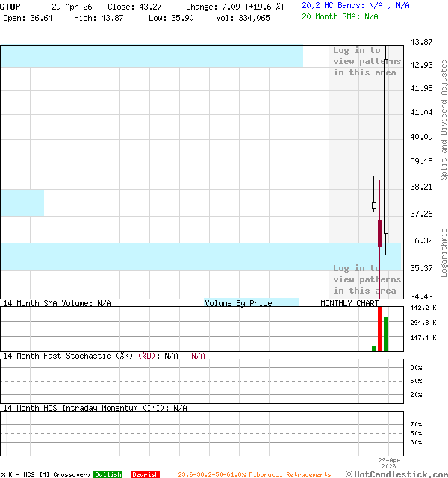Click the dark red bearish candlestick body

pyautogui.click(x=380, y=233)
